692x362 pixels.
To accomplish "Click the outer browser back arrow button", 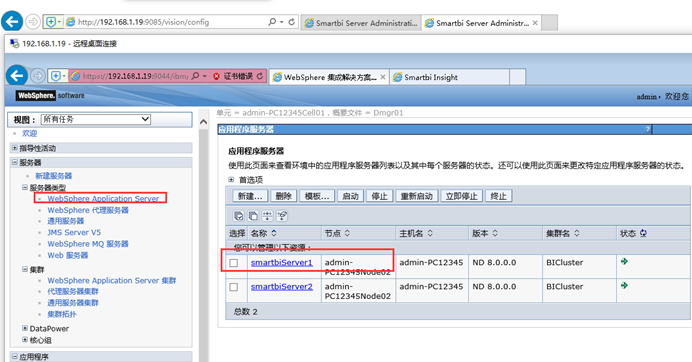I will (x=12, y=21).
